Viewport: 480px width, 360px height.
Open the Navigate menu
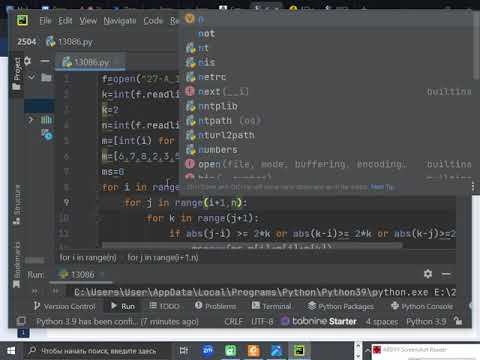tap(120, 21)
